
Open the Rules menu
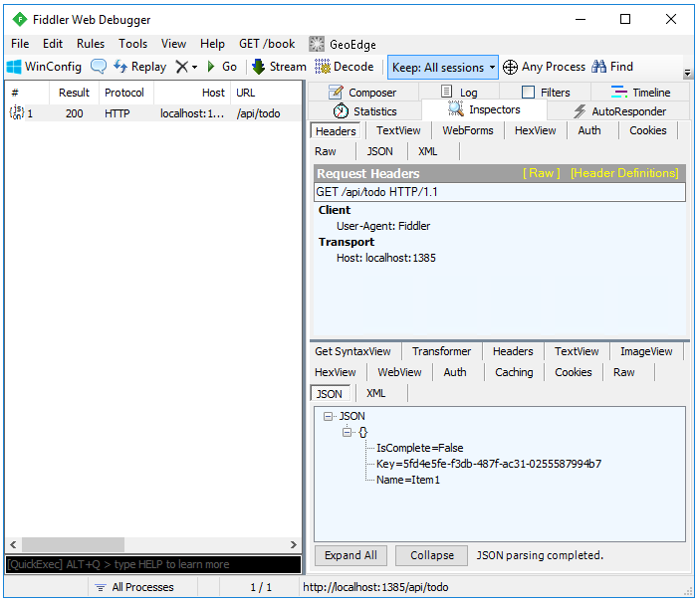91,44
